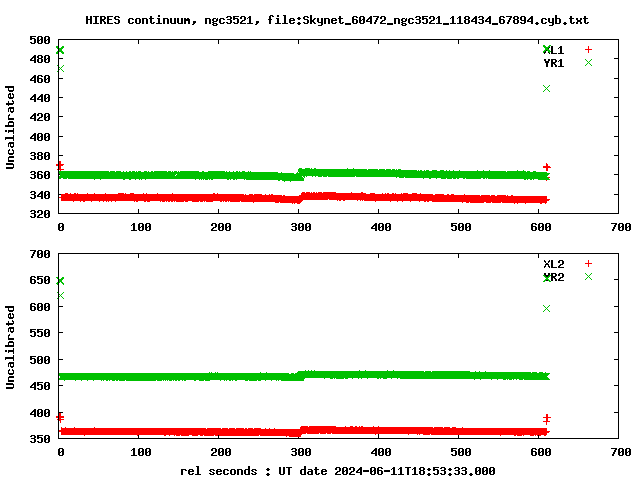Image resolution: width=640 pixels, height=480 pixels.
Task: Click the green outlier point near 470 in the top plot
Action: pos(60,69)
